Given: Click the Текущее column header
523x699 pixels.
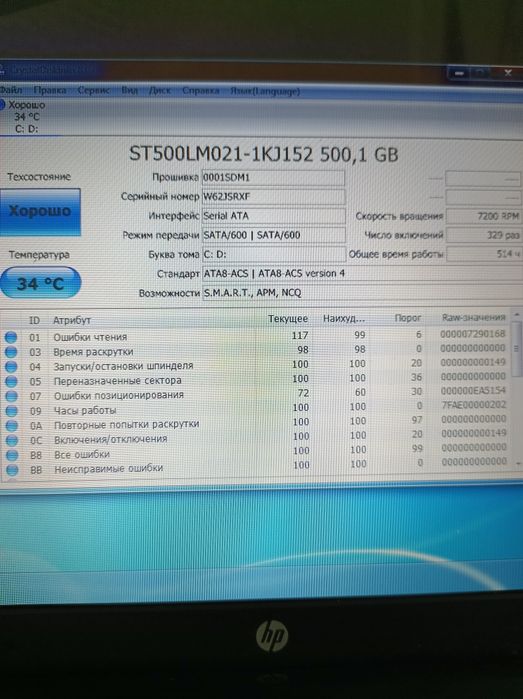Looking at the screenshot, I should click(x=288, y=319).
